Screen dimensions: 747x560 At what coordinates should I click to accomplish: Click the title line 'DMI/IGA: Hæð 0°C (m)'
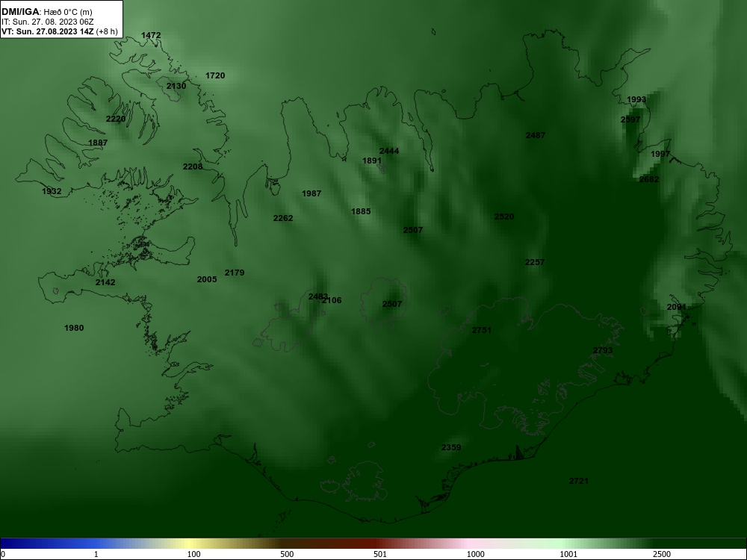pyautogui.click(x=46, y=12)
